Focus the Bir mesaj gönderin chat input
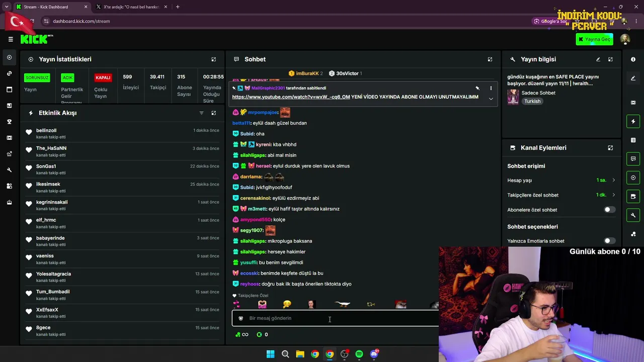 click(335, 318)
